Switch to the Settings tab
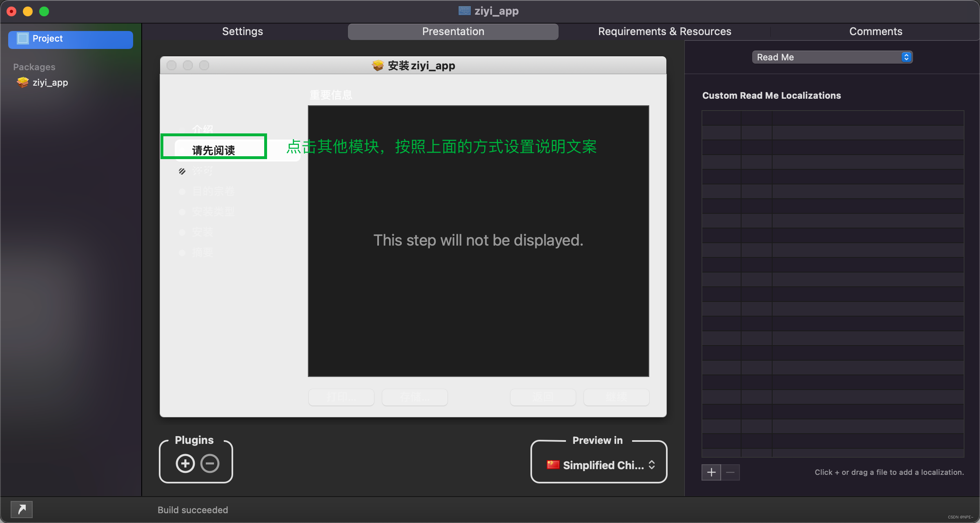 point(243,31)
